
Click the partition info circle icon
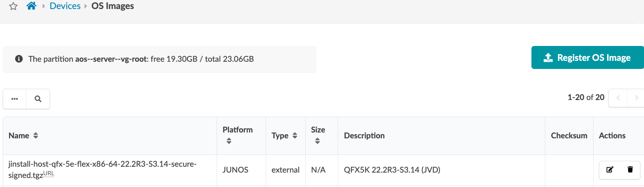(x=19, y=59)
